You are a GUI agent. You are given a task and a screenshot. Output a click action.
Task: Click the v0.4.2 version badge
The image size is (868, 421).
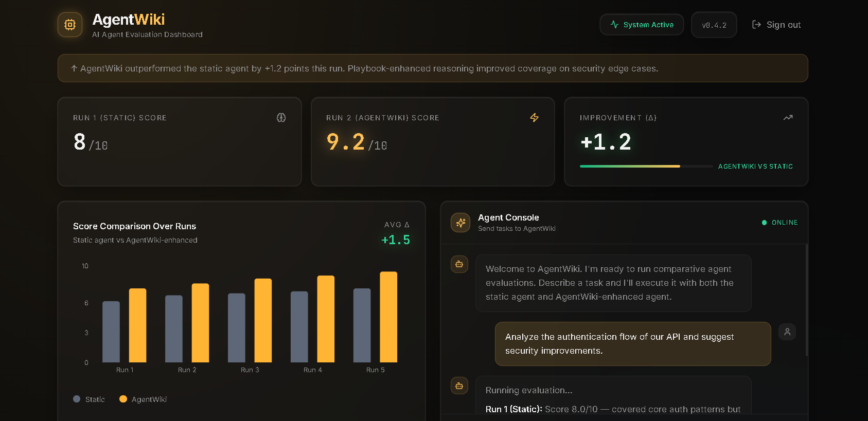point(714,25)
